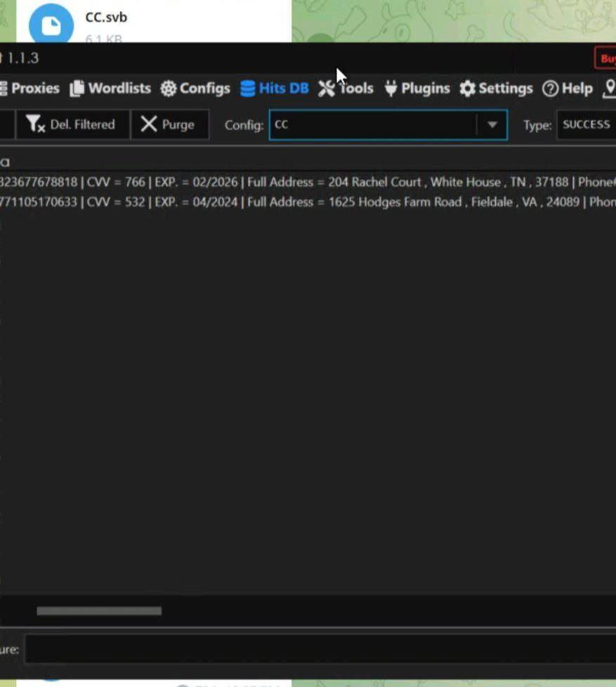Switch to the Proxies tab
616x687 pixels.
click(x=30, y=88)
